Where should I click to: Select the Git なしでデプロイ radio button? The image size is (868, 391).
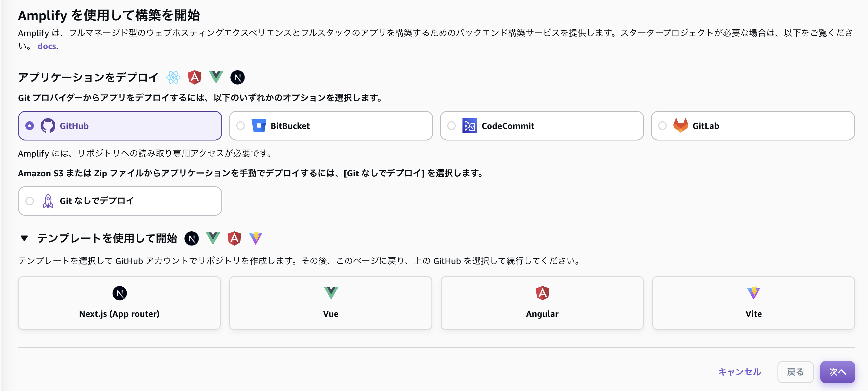(30, 201)
